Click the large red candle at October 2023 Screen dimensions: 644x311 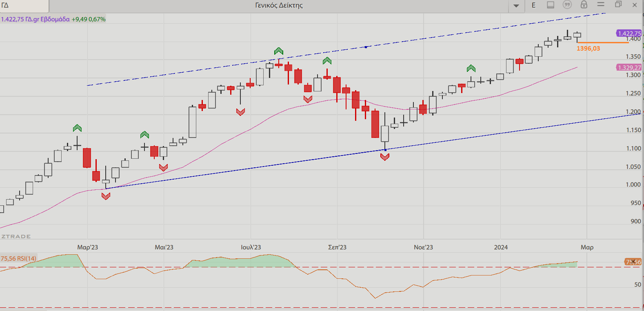(375, 124)
